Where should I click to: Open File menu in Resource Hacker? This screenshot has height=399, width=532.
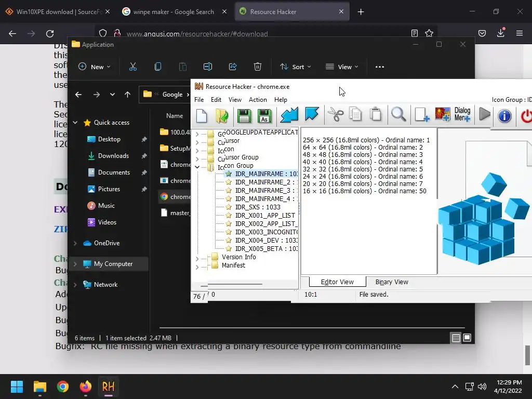199,100
